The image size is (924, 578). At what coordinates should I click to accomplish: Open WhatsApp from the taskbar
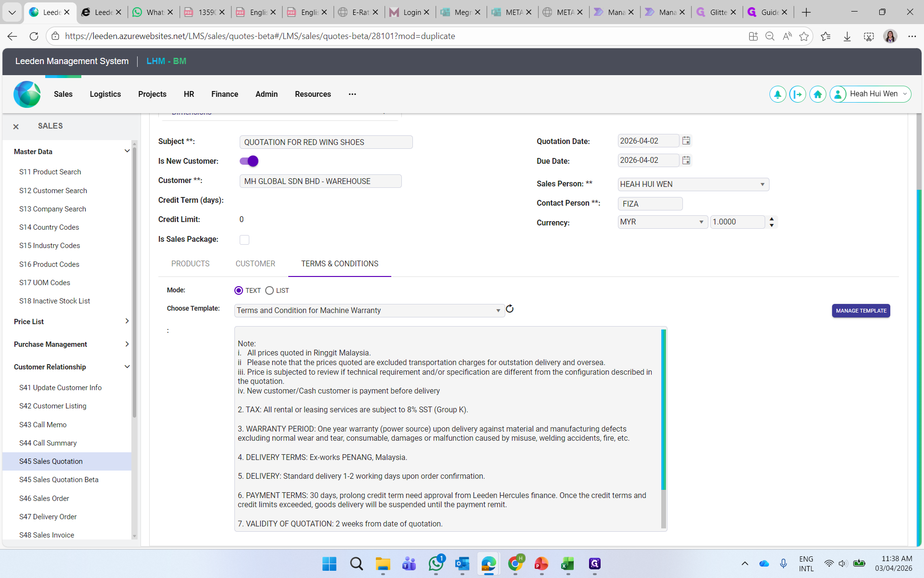[x=436, y=564]
